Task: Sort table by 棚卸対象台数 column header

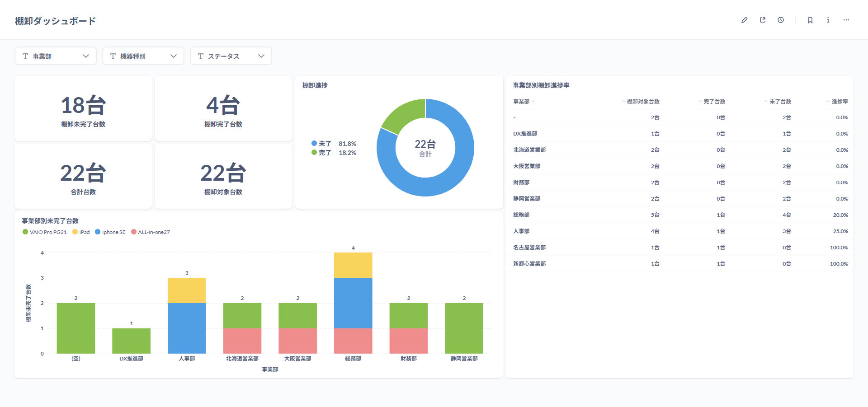Action: 643,102
